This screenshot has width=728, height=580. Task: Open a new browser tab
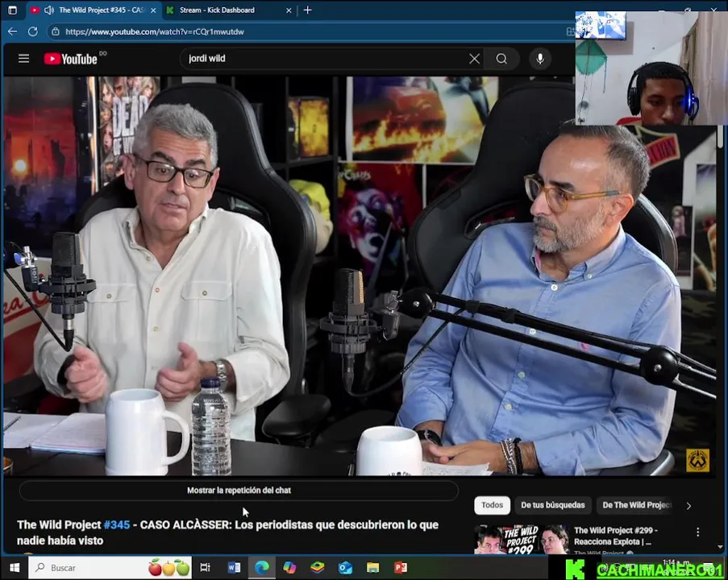307,10
